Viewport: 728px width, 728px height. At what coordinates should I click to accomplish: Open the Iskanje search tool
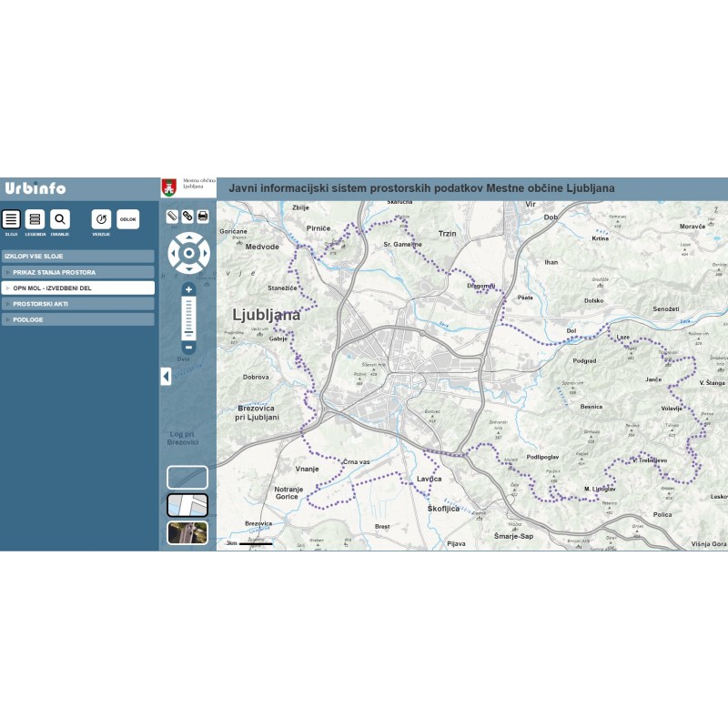pyautogui.click(x=59, y=219)
